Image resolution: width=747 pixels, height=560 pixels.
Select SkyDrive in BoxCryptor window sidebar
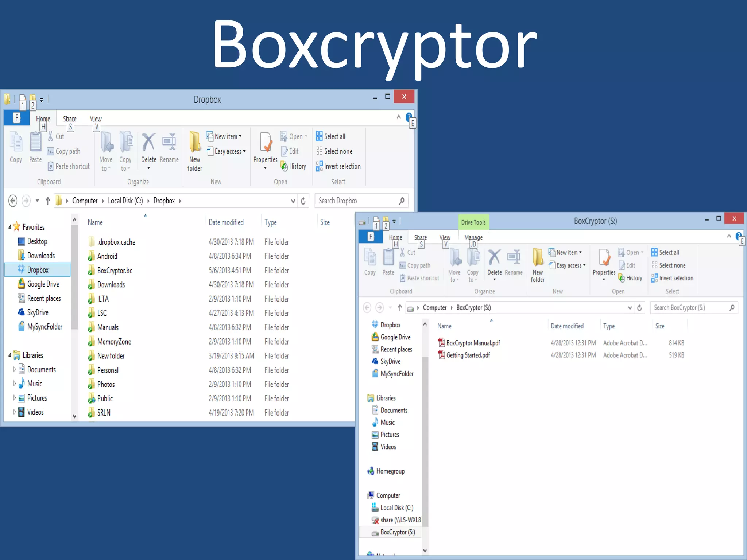coord(386,361)
